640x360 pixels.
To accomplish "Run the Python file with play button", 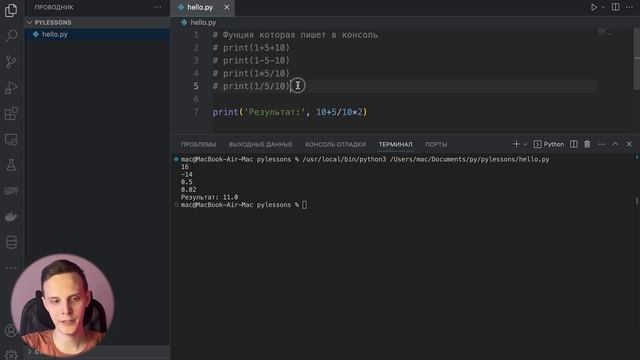I will (x=594, y=7).
